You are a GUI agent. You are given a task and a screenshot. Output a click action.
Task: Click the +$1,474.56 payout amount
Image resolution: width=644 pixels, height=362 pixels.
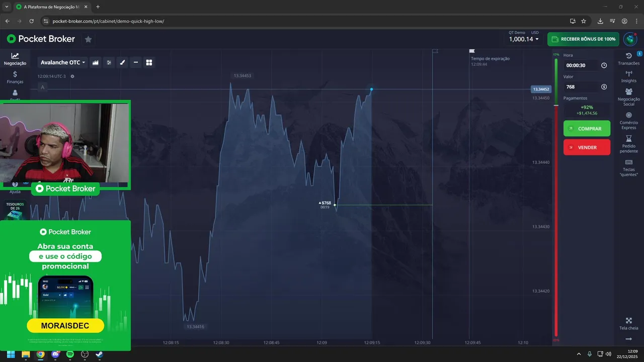pyautogui.click(x=587, y=113)
